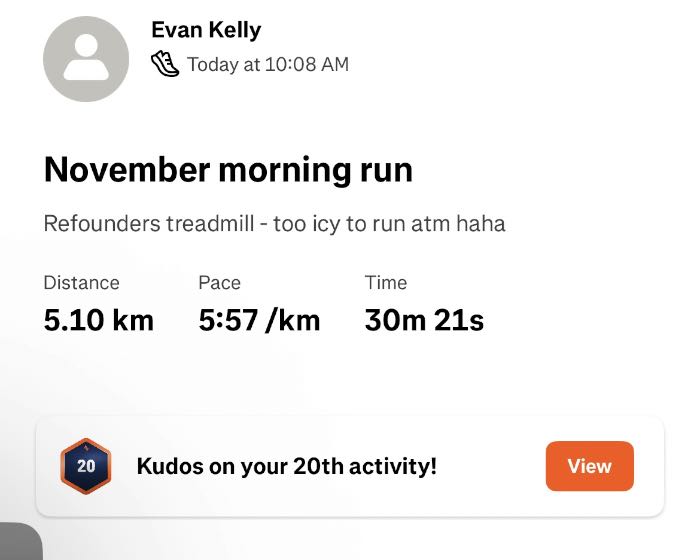This screenshot has height=560, width=700.
Task: Select the Distance stat label
Action: tap(81, 283)
